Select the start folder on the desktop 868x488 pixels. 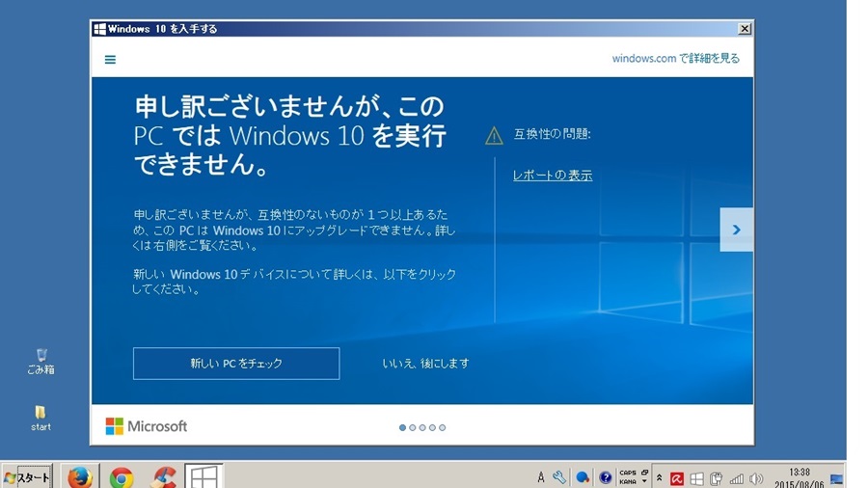[x=41, y=419]
